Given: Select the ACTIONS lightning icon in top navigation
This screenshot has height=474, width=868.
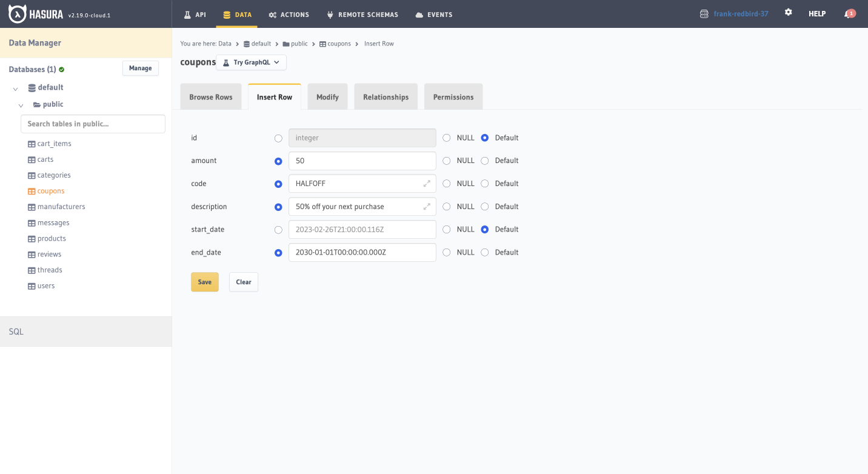Looking at the screenshot, I should (272, 14).
